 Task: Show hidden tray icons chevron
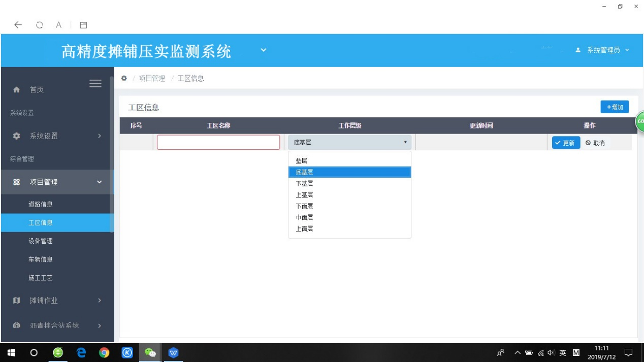(x=518, y=353)
